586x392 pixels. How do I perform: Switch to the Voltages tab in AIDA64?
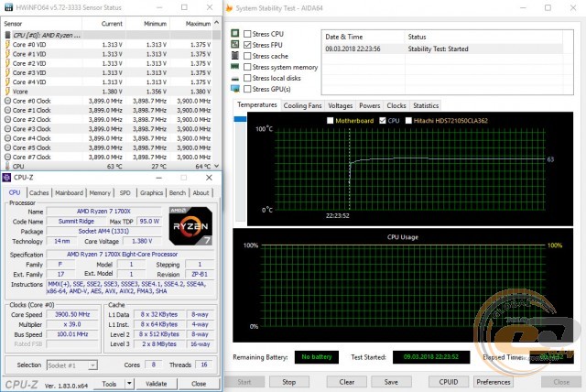[x=340, y=105]
